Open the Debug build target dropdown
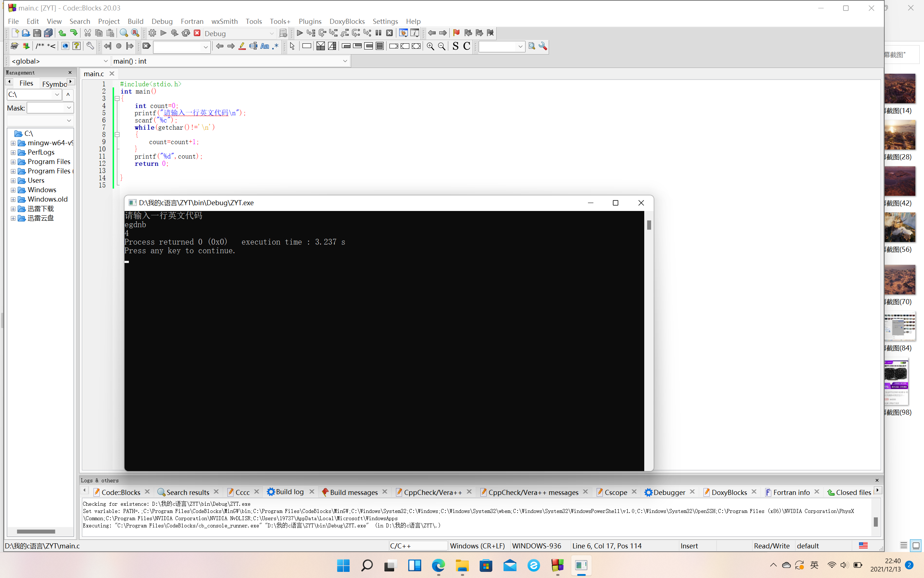This screenshot has height=578, width=924. 239,33
